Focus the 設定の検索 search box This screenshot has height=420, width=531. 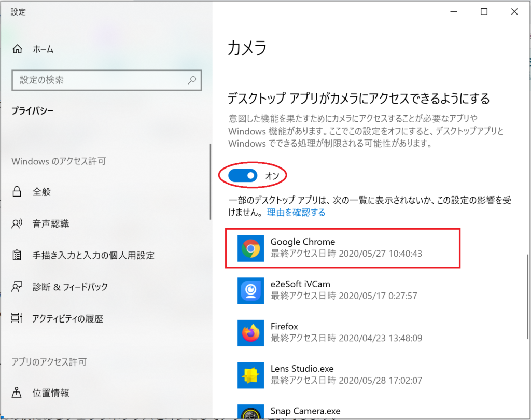[x=107, y=80]
